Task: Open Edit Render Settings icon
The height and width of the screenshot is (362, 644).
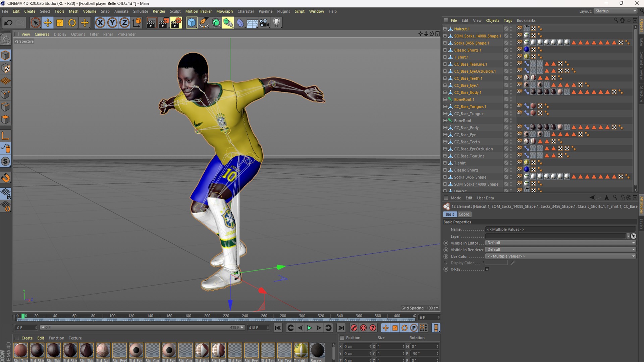Action: [176, 23]
